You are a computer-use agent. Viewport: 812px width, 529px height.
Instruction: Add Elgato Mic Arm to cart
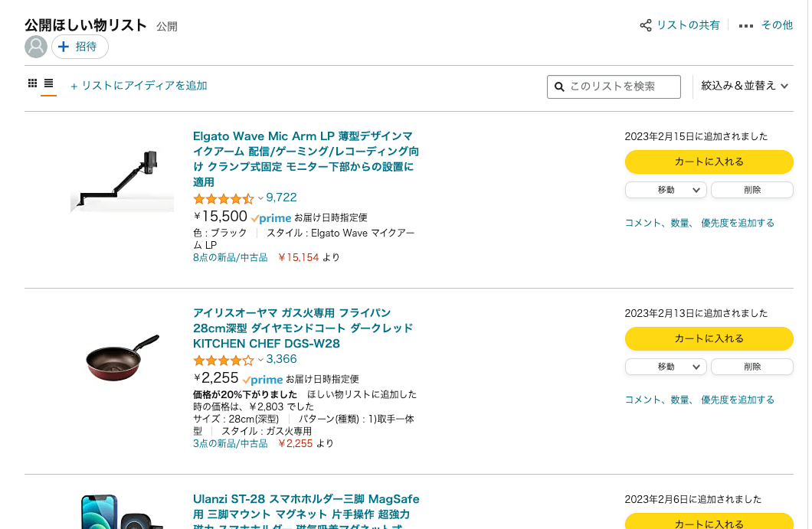point(709,162)
